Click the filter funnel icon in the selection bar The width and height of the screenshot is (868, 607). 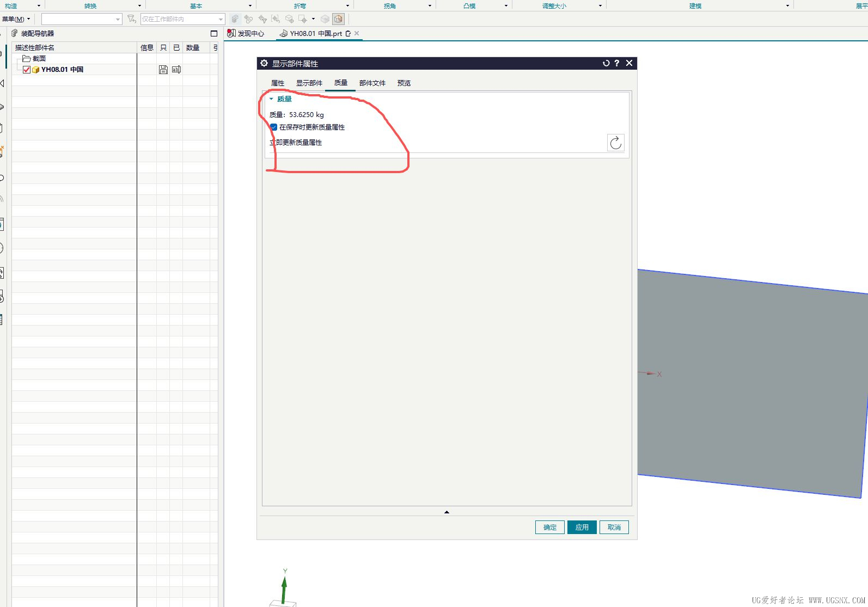[x=131, y=19]
